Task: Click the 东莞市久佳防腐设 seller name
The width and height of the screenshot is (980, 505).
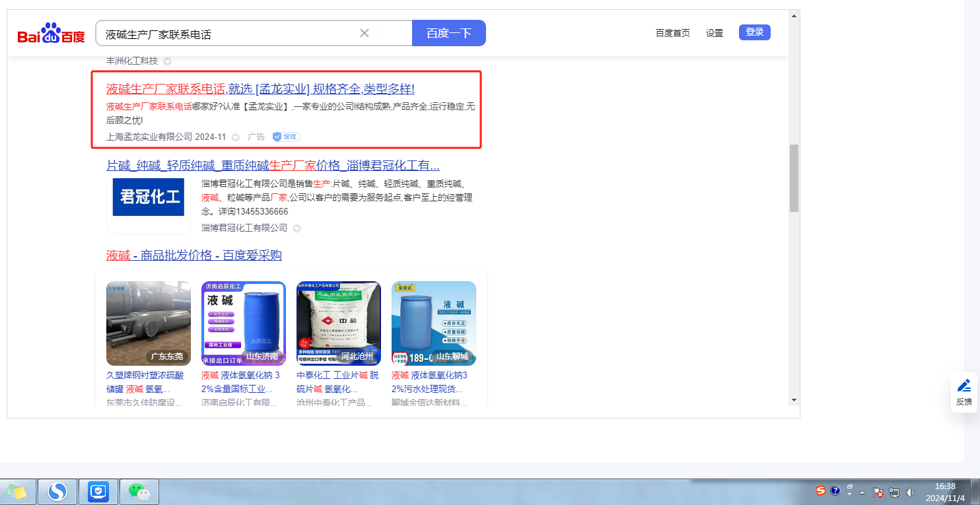Action: point(144,402)
